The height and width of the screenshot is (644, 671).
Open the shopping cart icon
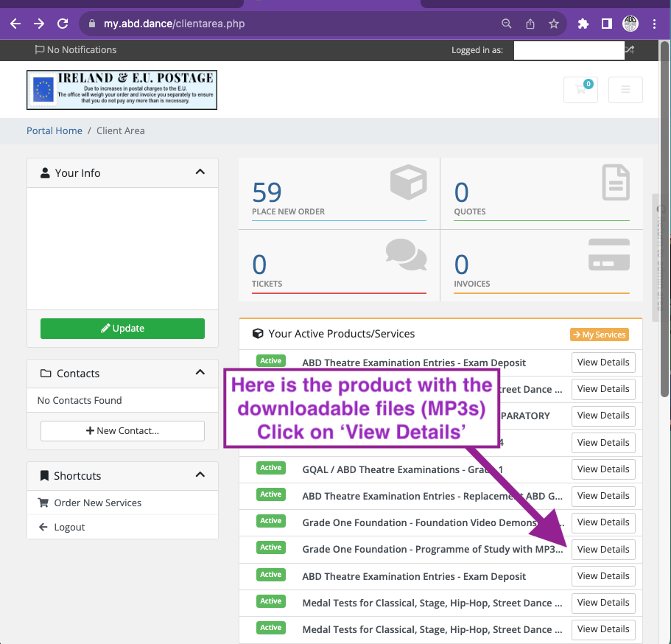pyautogui.click(x=580, y=89)
